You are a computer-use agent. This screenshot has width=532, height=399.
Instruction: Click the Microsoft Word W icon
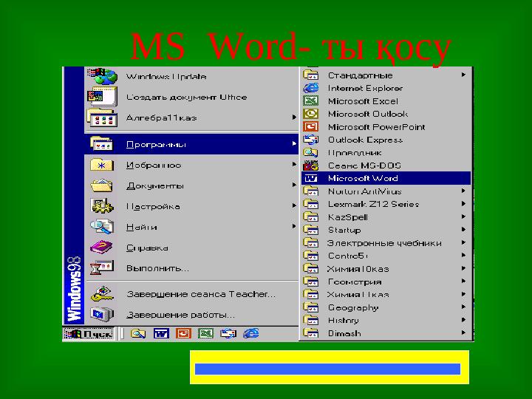(x=311, y=178)
